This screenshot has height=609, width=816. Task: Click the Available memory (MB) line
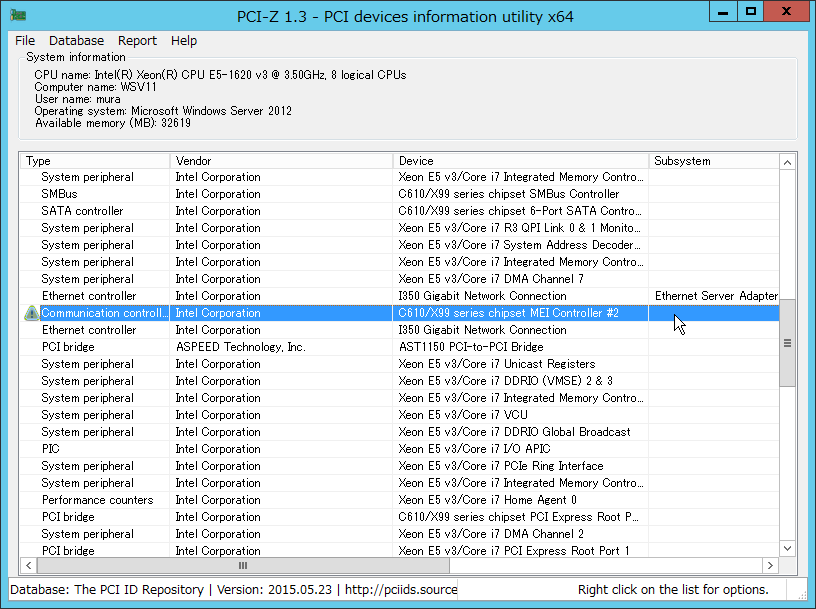point(113,123)
